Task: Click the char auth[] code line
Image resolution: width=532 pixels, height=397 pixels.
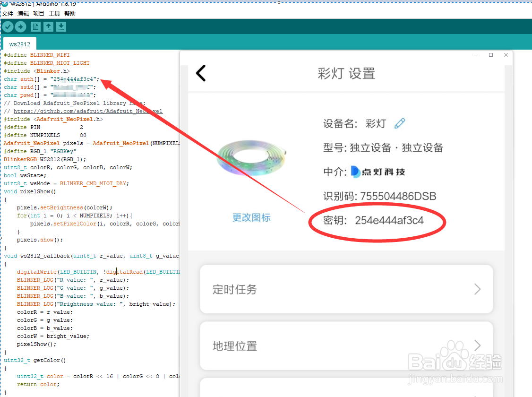Action: [51, 79]
